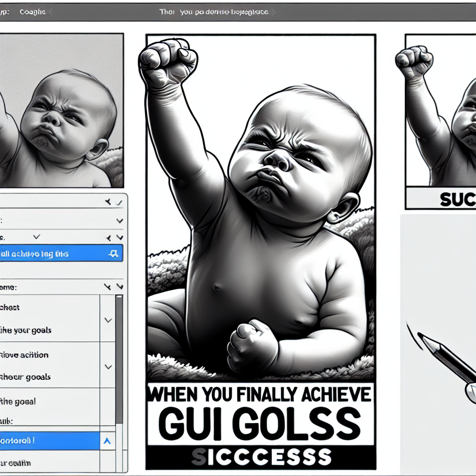Screen dimensions: 476x476
Task: Expand the chevron above 'ihe your goals'
Action: (x=108, y=320)
